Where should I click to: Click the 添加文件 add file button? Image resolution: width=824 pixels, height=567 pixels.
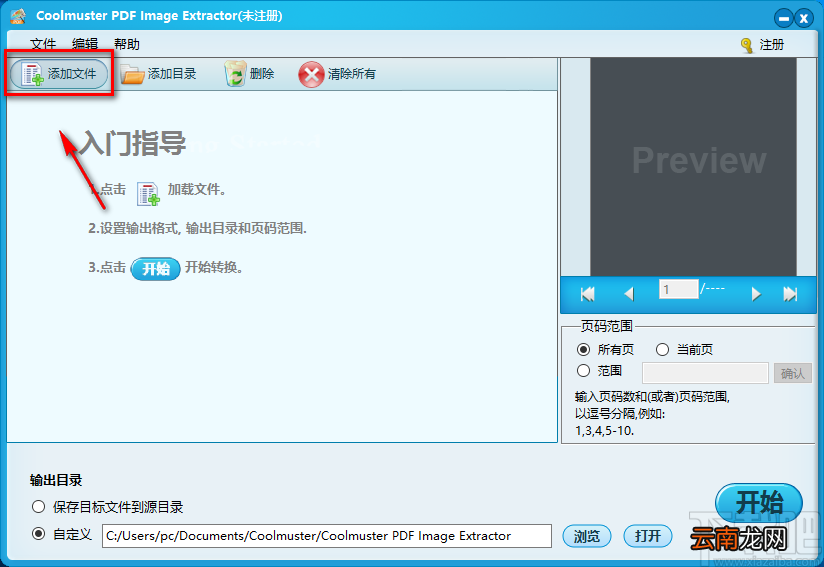[x=59, y=74]
